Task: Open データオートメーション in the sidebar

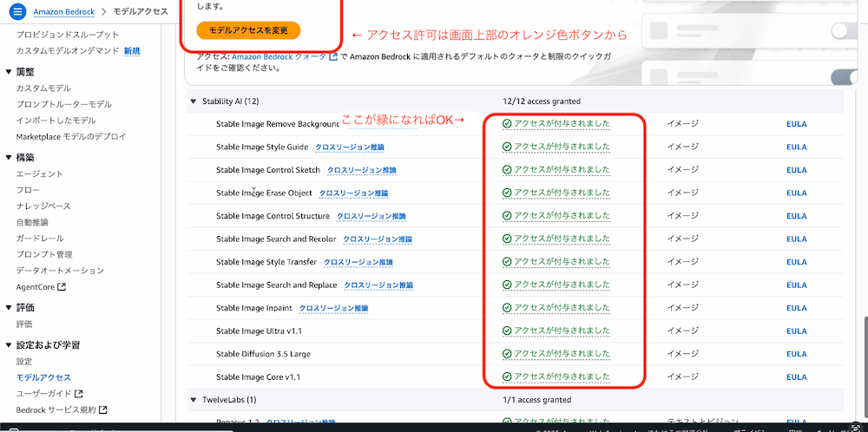Action: click(x=60, y=271)
